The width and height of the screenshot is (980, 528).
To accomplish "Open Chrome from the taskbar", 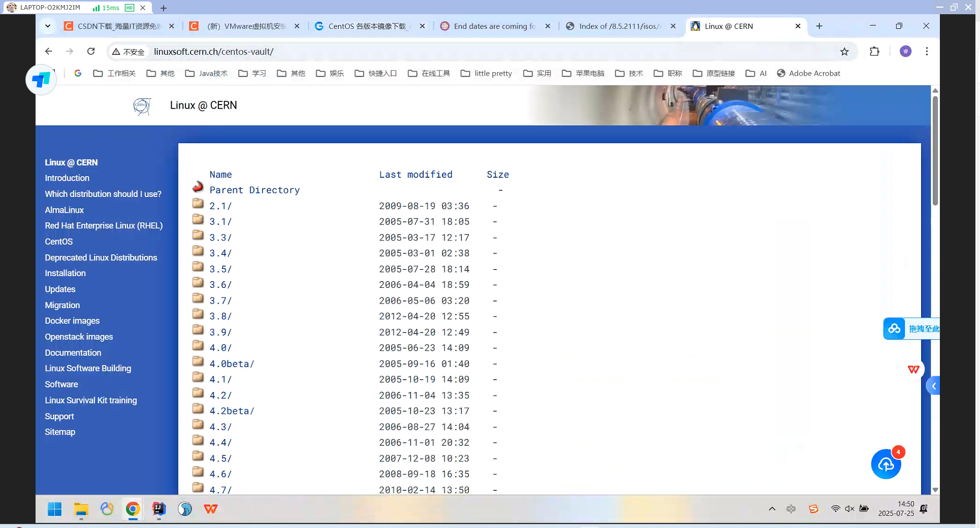I will (x=133, y=509).
